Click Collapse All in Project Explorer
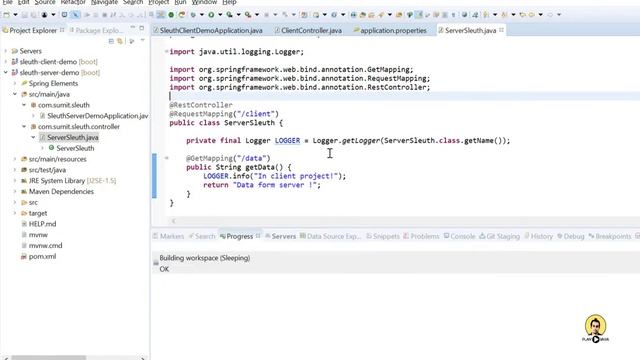The image size is (640, 360). tap(111, 41)
